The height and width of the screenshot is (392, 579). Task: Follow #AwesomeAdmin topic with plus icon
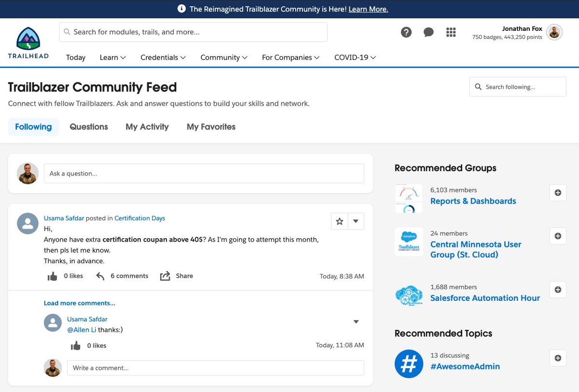click(x=558, y=358)
